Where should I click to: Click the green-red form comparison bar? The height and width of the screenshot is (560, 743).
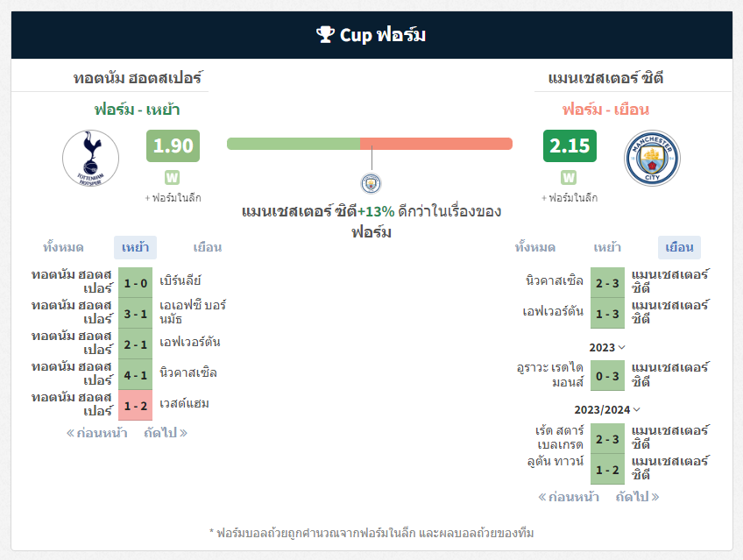pyautogui.click(x=370, y=144)
